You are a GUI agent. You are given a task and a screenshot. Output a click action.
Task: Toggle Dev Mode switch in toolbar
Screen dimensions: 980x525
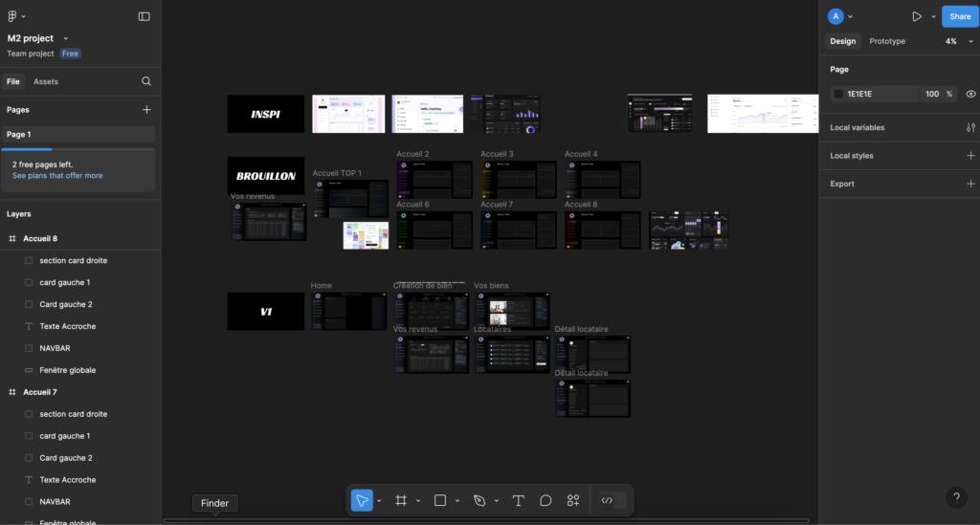(612, 500)
